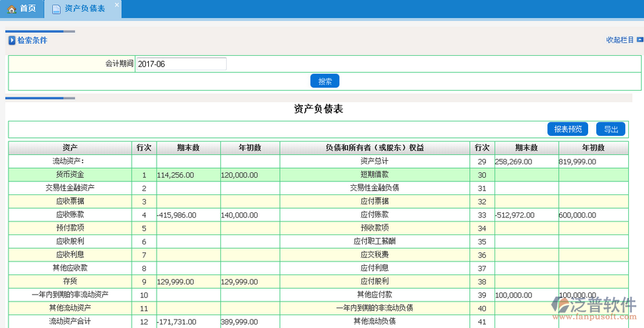Expand the 检索条件 search conditions section
Image resolution: width=644 pixels, height=328 pixels.
coord(32,41)
